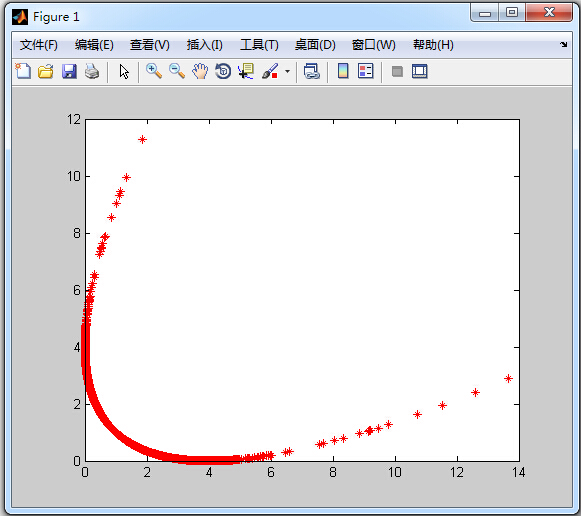This screenshot has width=581, height=516.
Task: Enable the Rotate 3D tool
Action: 223,71
